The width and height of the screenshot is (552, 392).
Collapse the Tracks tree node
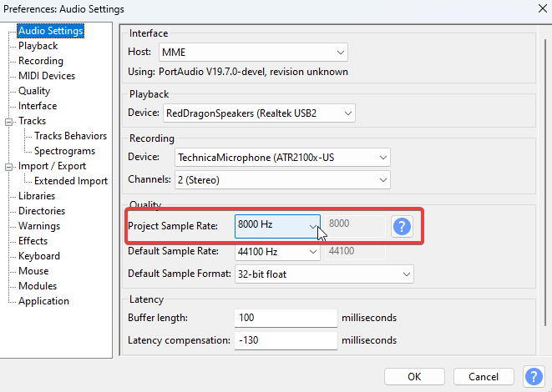(x=9, y=122)
